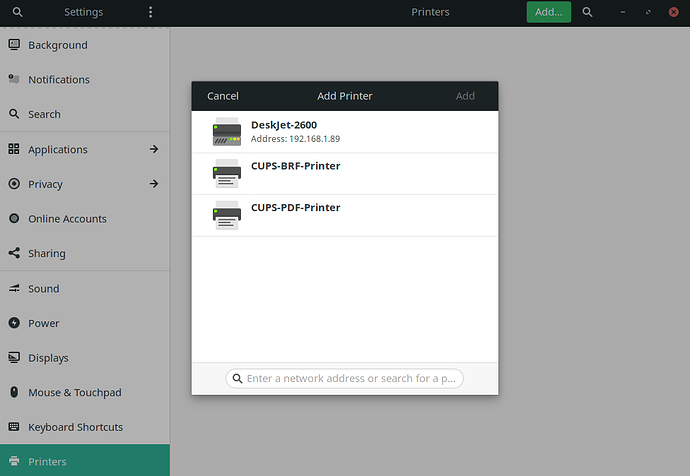Click the Settings search magnifier icon
The image size is (690, 476).
[x=17, y=12]
